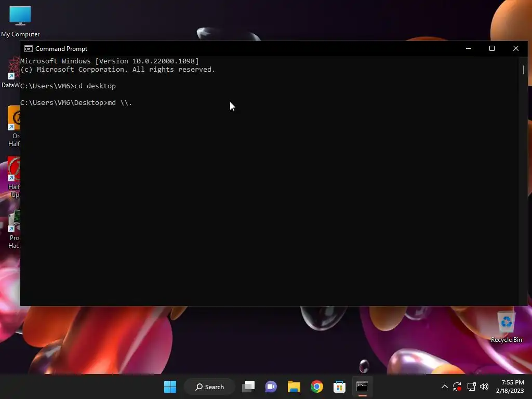Show hidden system tray icons

[445, 387]
